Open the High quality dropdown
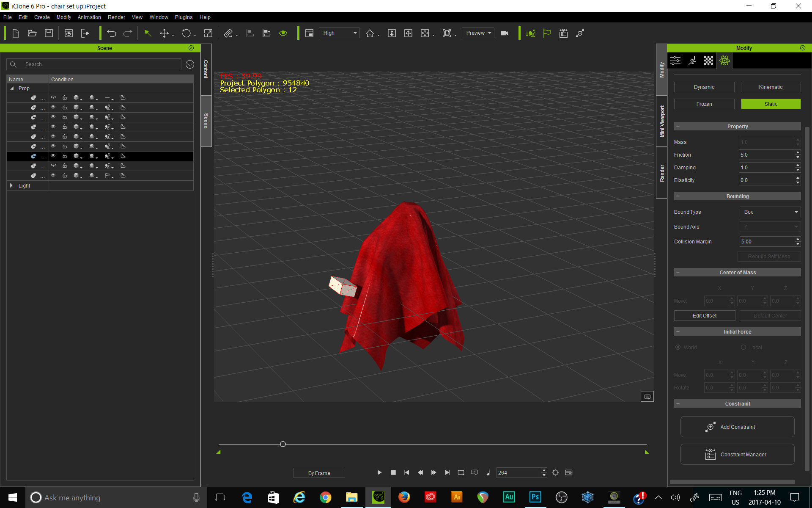The image size is (812, 508). pos(340,33)
